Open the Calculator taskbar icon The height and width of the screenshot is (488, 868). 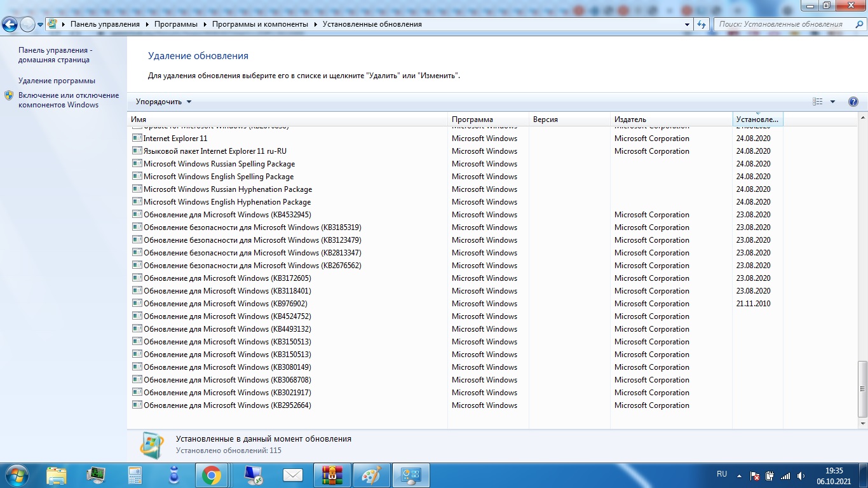coord(135,475)
